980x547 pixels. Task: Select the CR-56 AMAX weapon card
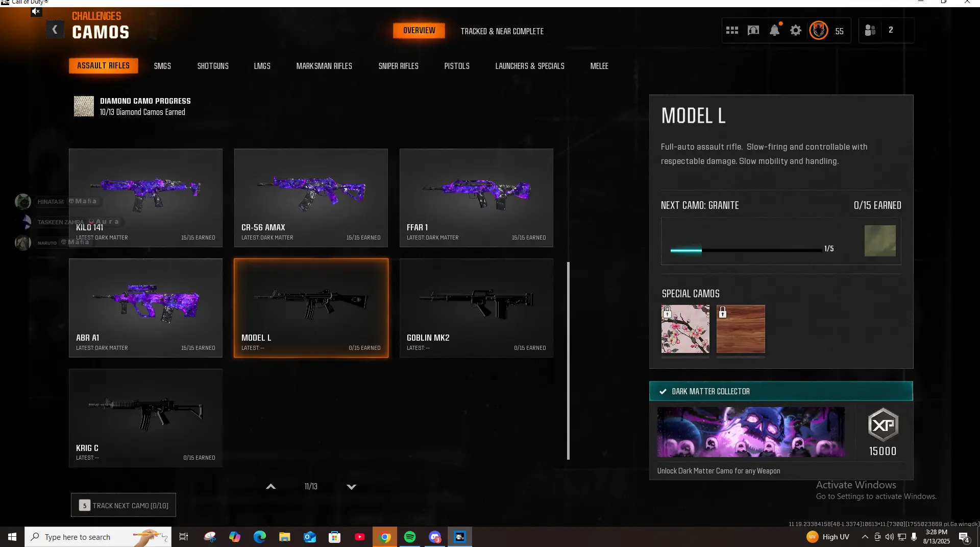tap(311, 198)
